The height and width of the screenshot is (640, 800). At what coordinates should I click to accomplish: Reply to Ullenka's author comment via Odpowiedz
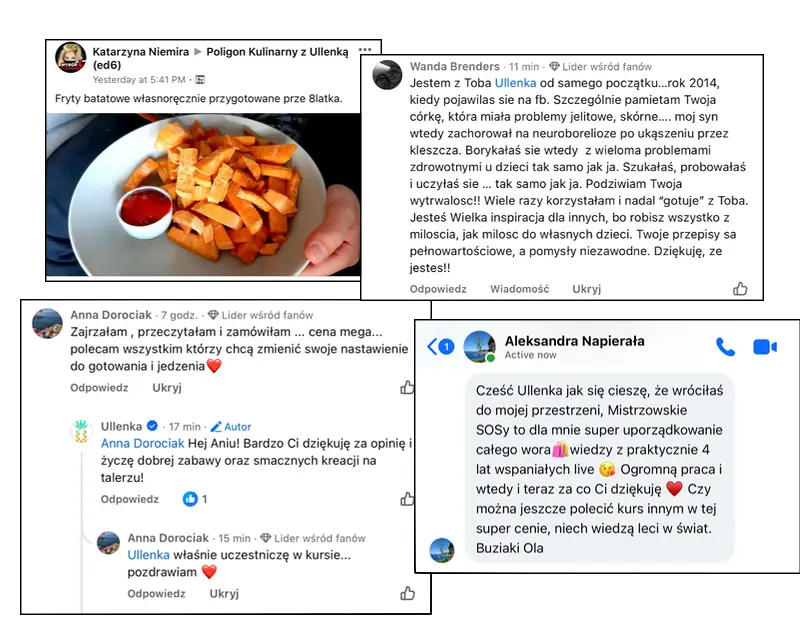click(130, 499)
